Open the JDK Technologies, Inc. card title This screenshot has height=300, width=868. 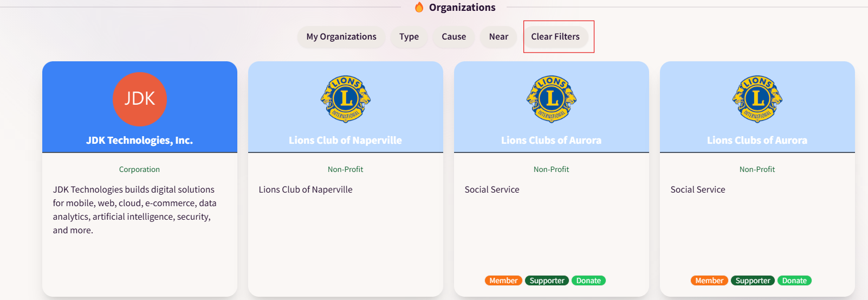tap(139, 141)
